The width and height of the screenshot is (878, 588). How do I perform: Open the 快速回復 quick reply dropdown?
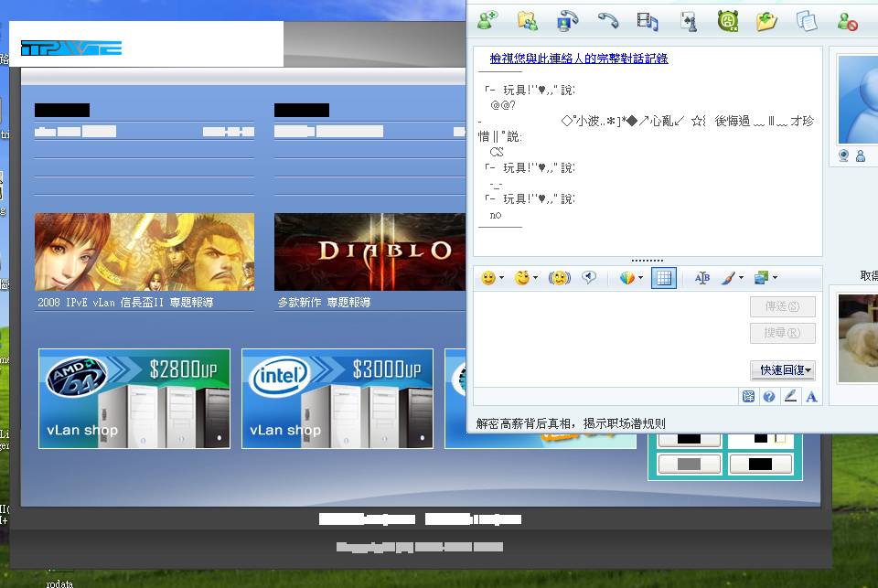pyautogui.click(x=783, y=370)
